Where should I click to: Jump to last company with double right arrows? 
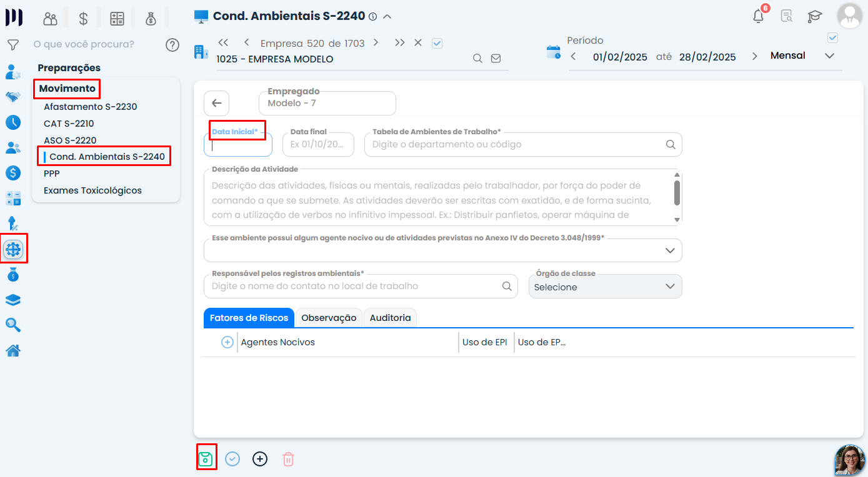point(399,42)
